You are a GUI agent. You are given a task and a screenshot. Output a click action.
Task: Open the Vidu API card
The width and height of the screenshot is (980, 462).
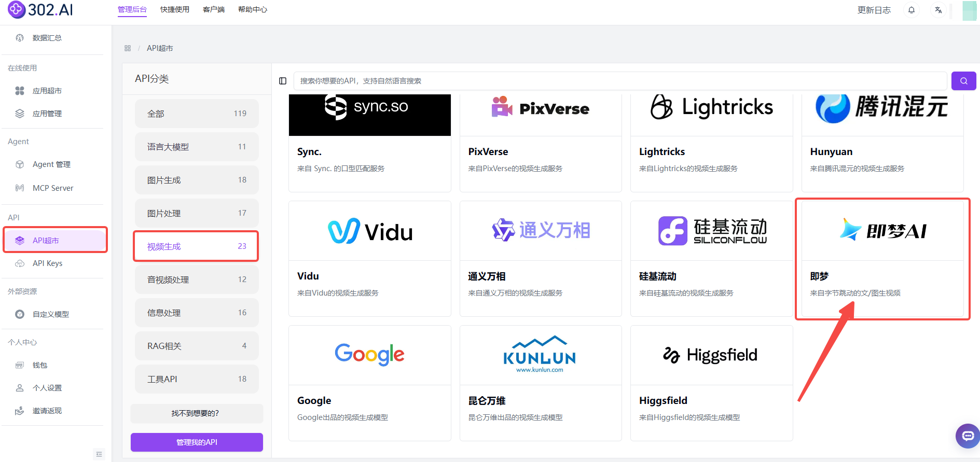point(370,259)
